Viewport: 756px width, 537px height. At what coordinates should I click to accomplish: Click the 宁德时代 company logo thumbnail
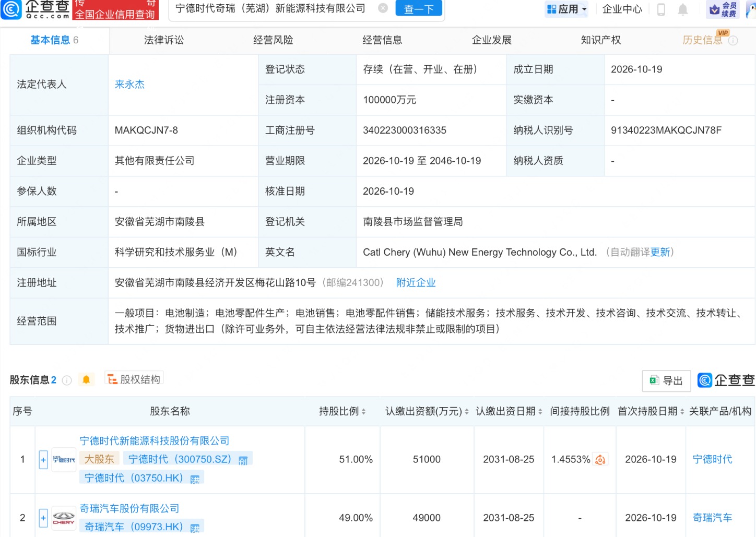tap(64, 460)
